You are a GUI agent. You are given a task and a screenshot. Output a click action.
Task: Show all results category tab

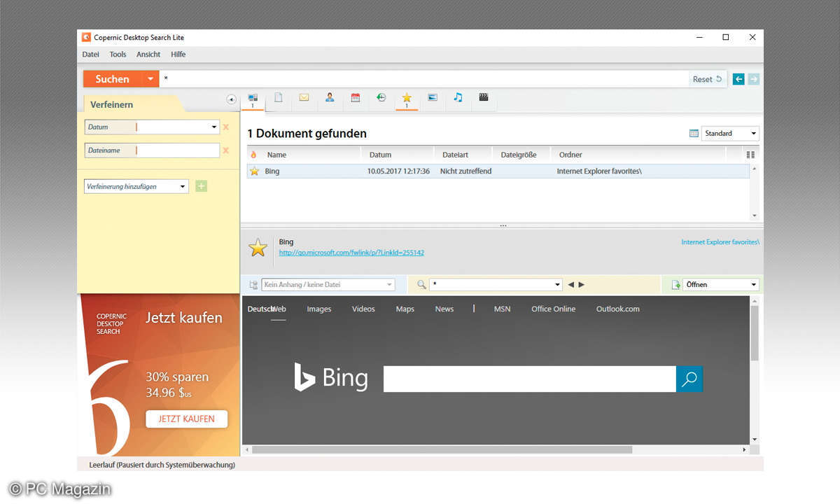253,99
